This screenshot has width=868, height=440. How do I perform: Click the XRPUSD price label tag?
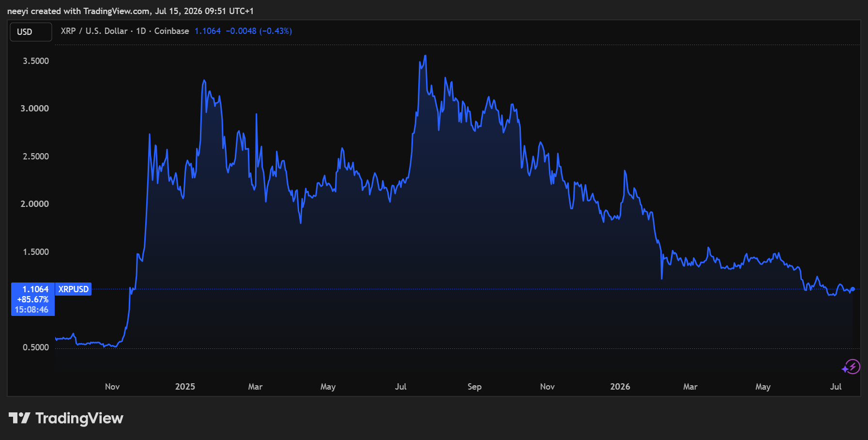74,289
